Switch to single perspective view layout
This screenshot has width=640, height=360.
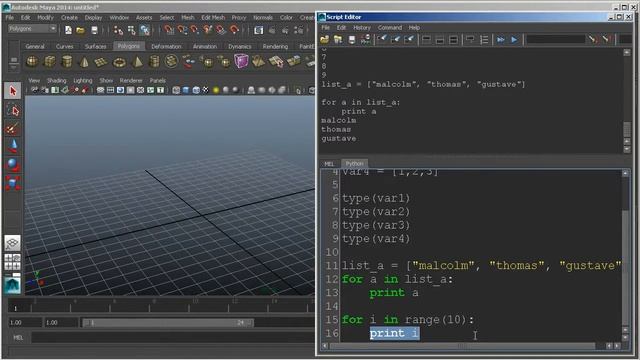pyautogui.click(x=13, y=243)
